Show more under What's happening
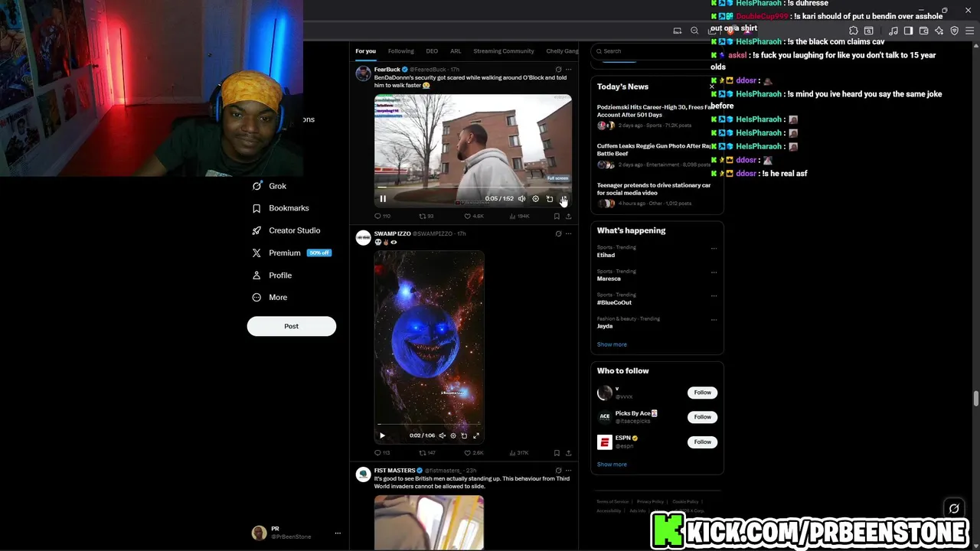This screenshot has height=551, width=980. coord(612,344)
